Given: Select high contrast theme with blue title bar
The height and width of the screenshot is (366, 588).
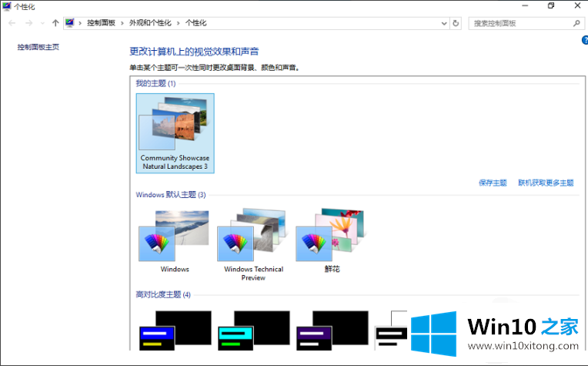Looking at the screenshot, I should pyautogui.click(x=175, y=331).
